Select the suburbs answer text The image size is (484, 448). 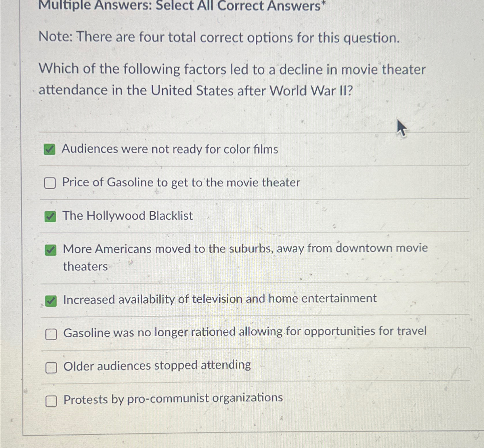point(245,249)
